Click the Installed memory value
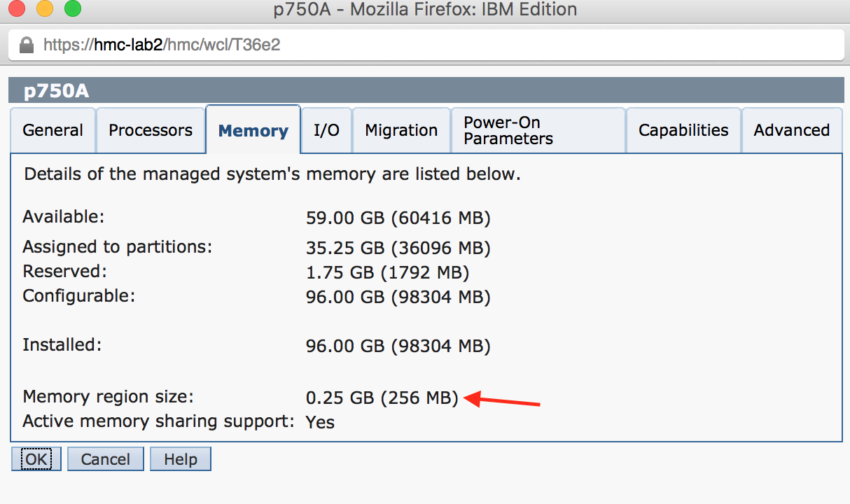850x504 pixels. 398,344
